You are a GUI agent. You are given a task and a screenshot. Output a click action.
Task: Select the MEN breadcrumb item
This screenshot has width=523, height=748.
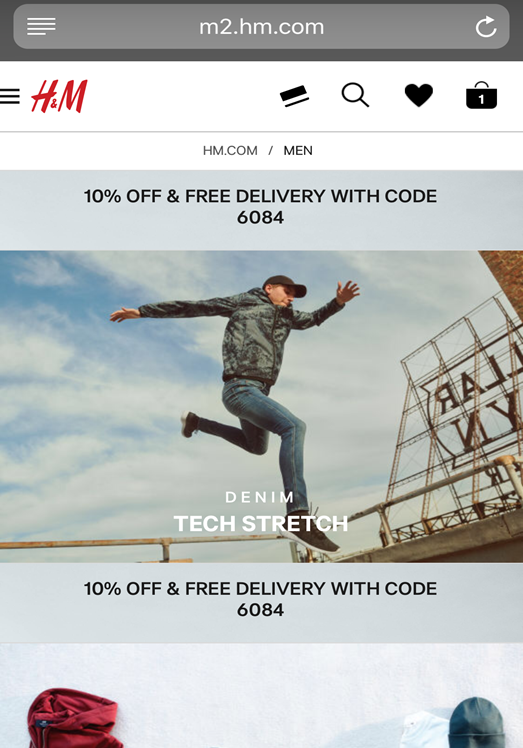298,151
